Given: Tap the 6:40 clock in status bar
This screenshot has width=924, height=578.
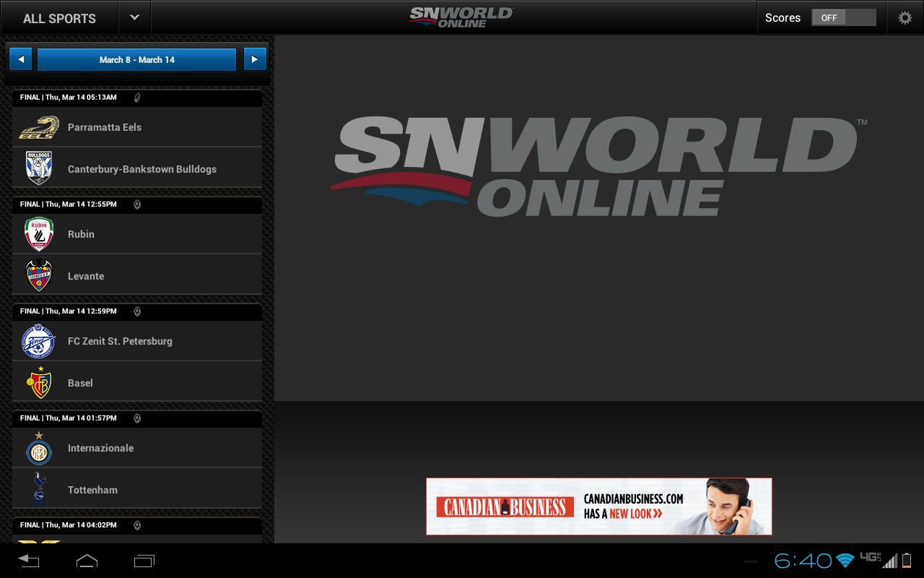Looking at the screenshot, I should pos(803,561).
